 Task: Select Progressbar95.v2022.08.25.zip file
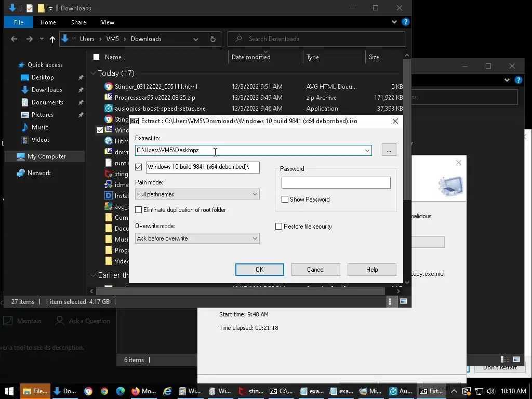[155, 98]
